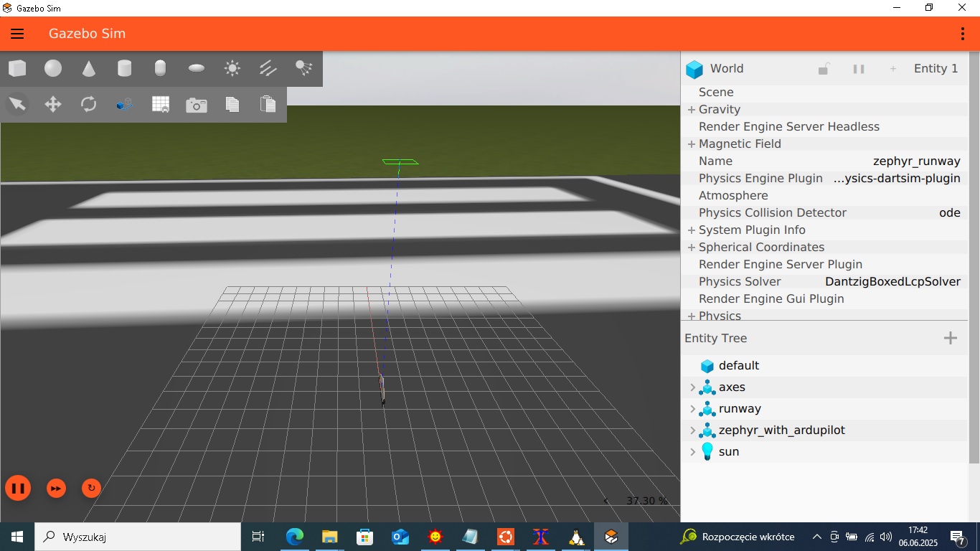Toggle the pause state in World panel
980x551 pixels.
pyautogui.click(x=859, y=68)
